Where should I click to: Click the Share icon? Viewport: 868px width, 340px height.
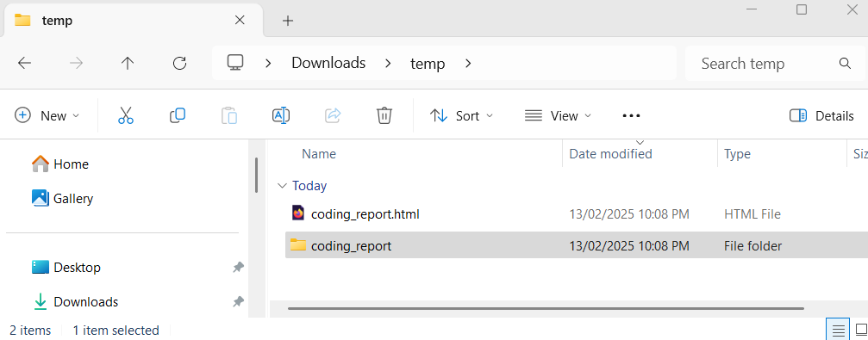click(x=333, y=115)
